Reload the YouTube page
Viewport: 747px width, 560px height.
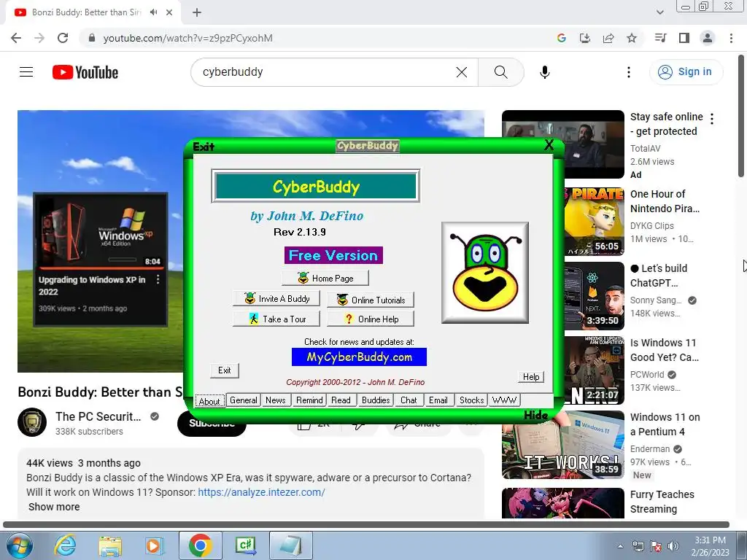63,38
